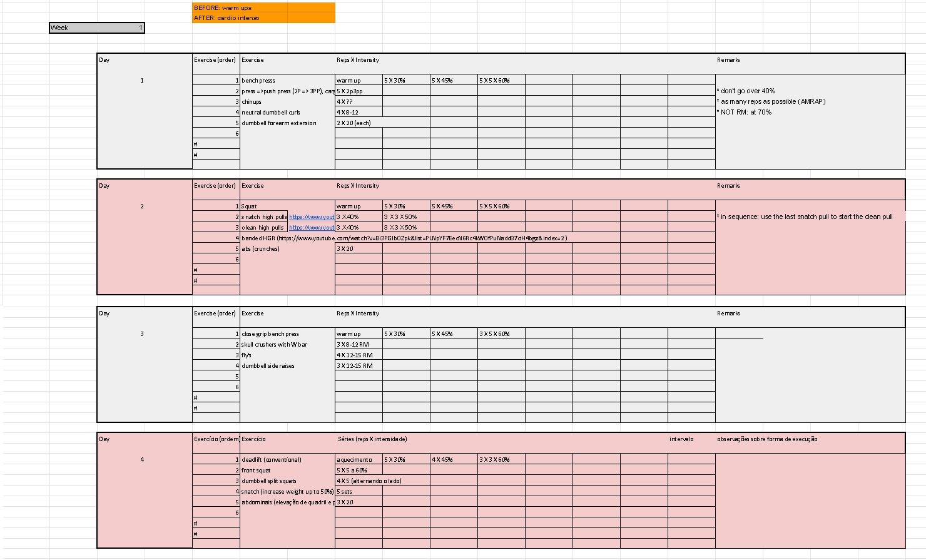Select the 'AFTER: cardio intenso' cell
926x560 pixels.
[x=263, y=18]
